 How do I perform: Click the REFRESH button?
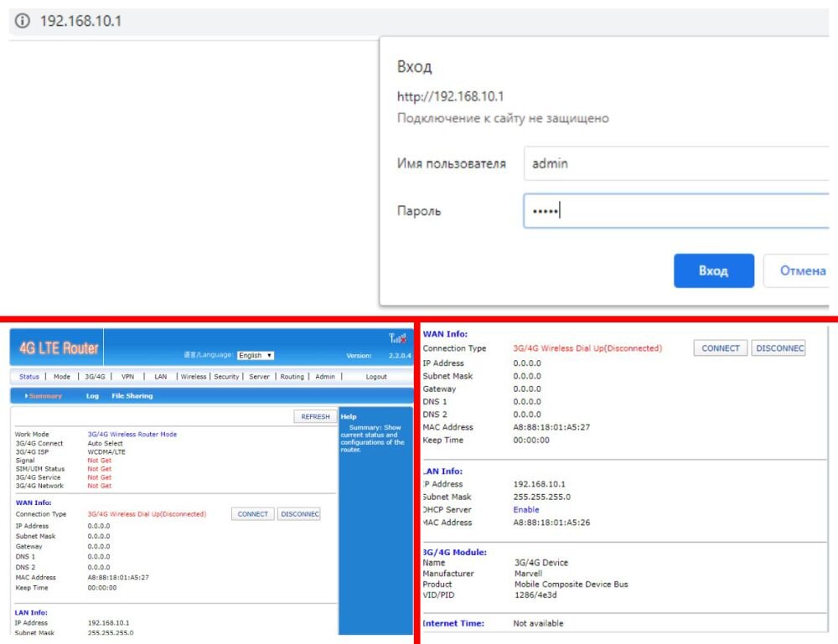click(x=313, y=416)
